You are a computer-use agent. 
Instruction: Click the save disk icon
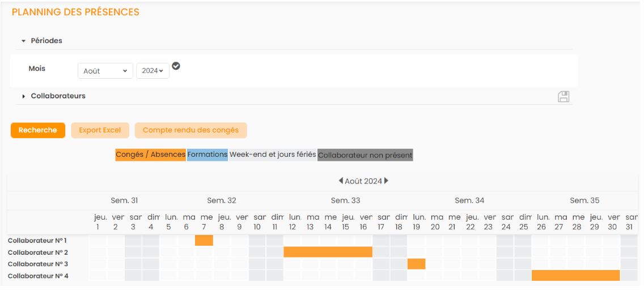(563, 96)
